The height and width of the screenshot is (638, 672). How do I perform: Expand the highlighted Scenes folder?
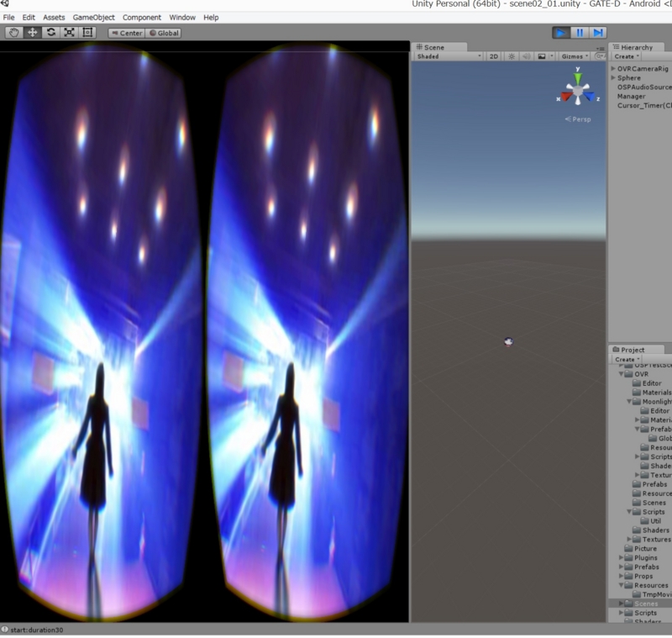pos(621,604)
